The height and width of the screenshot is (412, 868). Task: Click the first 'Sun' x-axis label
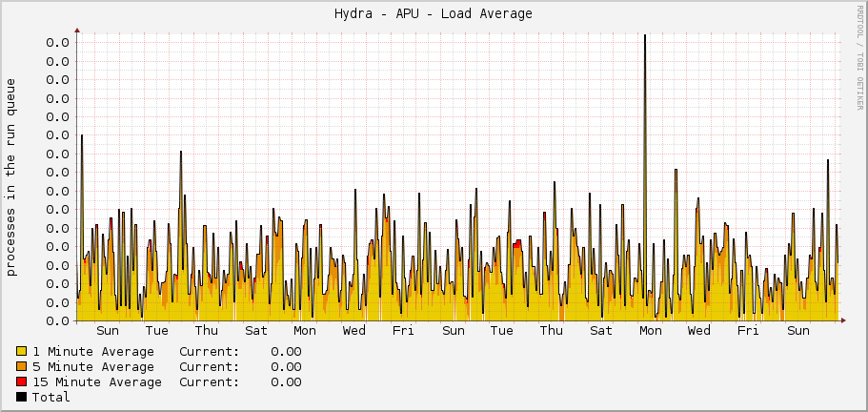(x=108, y=331)
